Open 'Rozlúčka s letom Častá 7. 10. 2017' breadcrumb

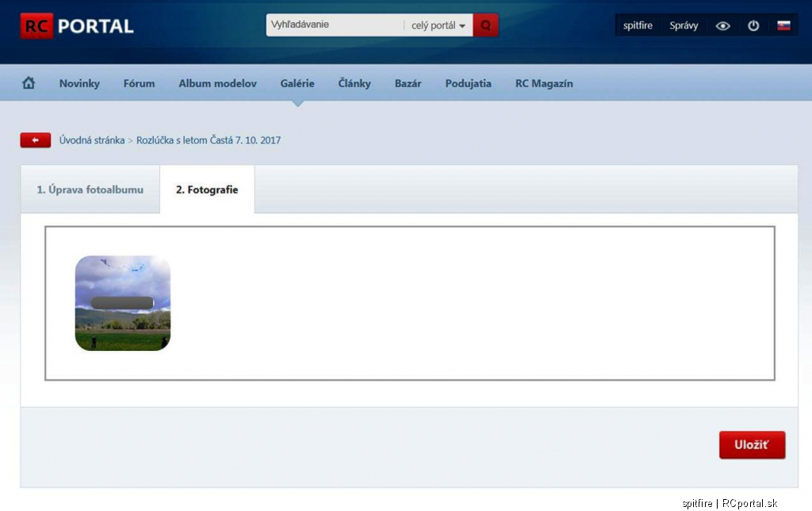click(209, 140)
